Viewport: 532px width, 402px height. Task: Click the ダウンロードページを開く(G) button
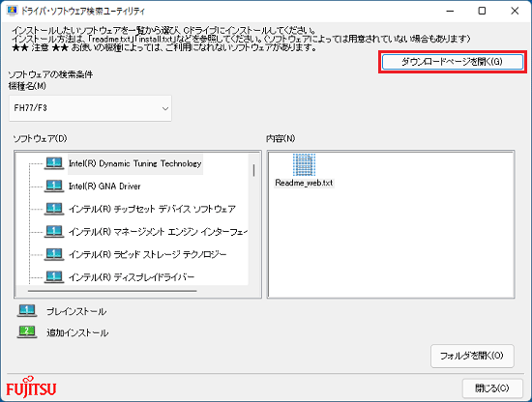(453, 62)
